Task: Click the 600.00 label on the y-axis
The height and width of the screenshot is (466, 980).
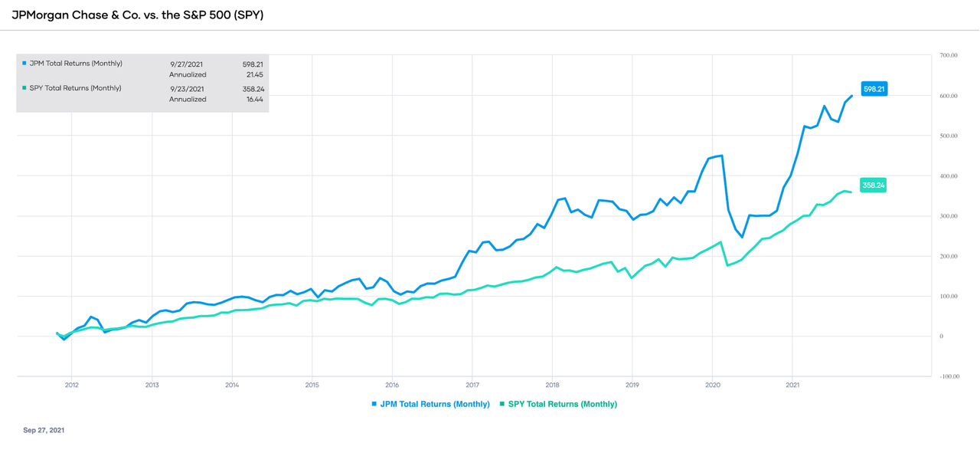Action: pyautogui.click(x=949, y=96)
